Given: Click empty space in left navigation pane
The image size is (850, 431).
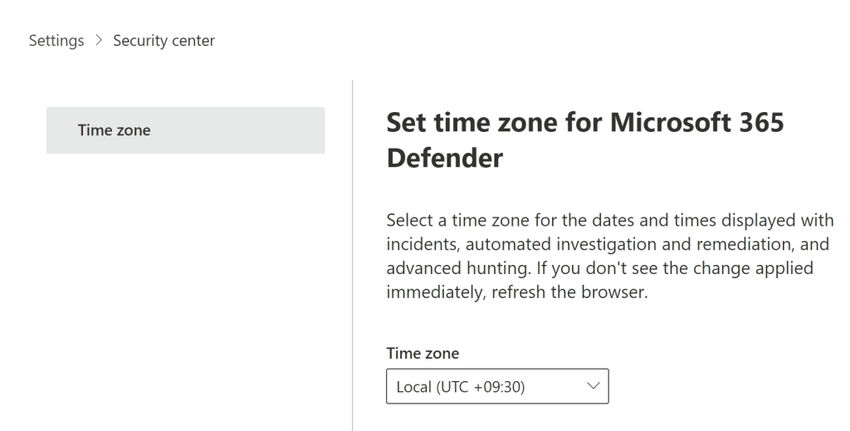Looking at the screenshot, I should click(185, 300).
